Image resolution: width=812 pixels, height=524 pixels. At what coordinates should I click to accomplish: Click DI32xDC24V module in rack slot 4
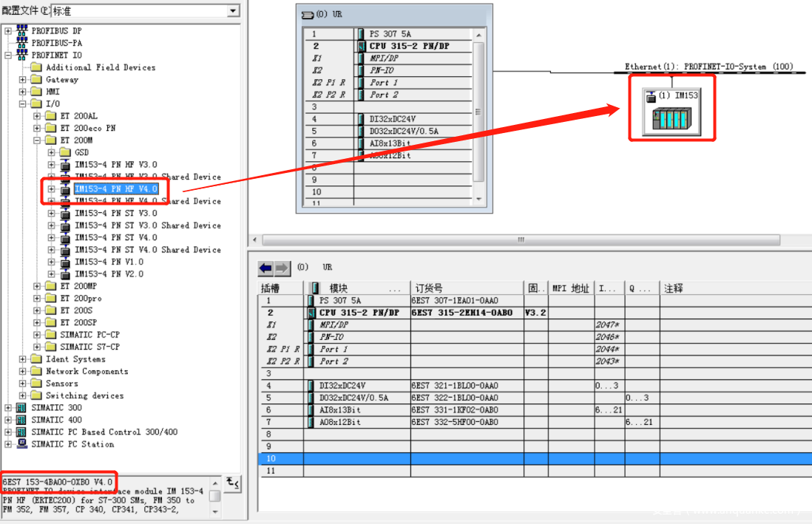pos(393,119)
